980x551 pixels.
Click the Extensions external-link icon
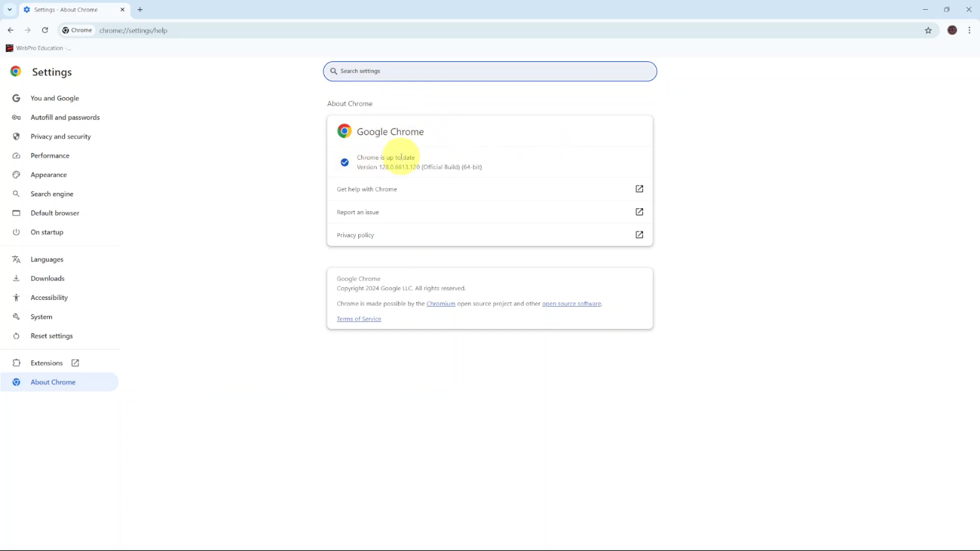tap(75, 363)
